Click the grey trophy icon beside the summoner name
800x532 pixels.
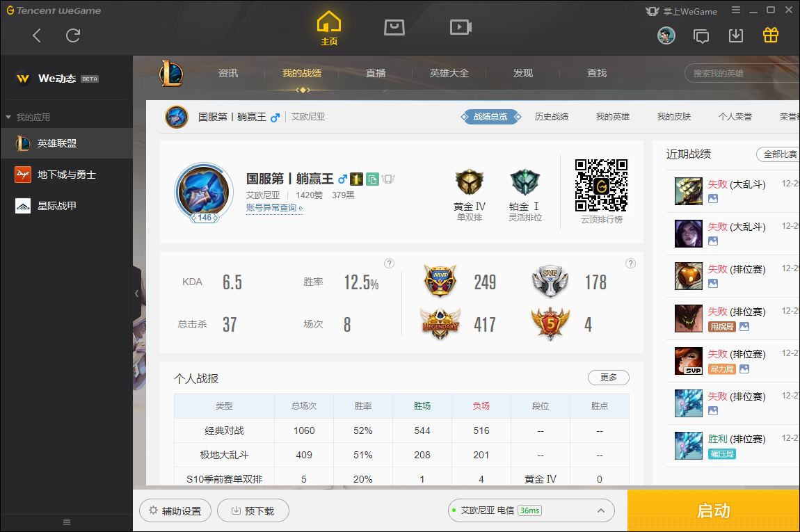tap(388, 179)
